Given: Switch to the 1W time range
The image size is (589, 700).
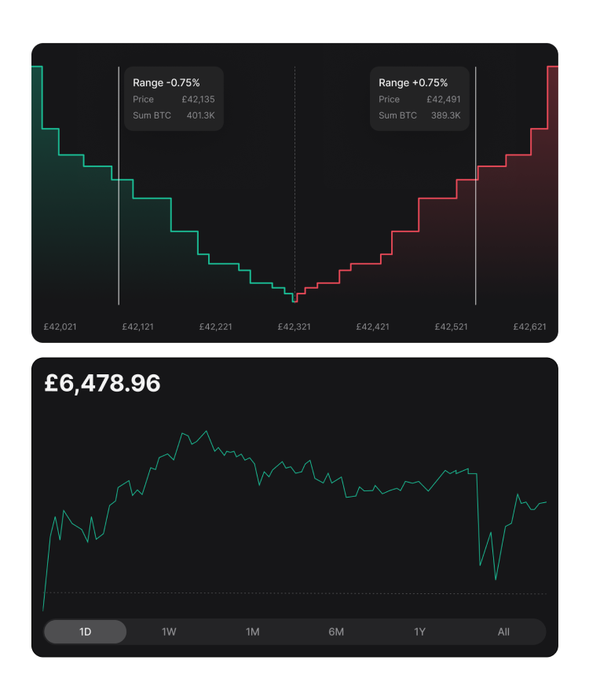Looking at the screenshot, I should (x=169, y=632).
